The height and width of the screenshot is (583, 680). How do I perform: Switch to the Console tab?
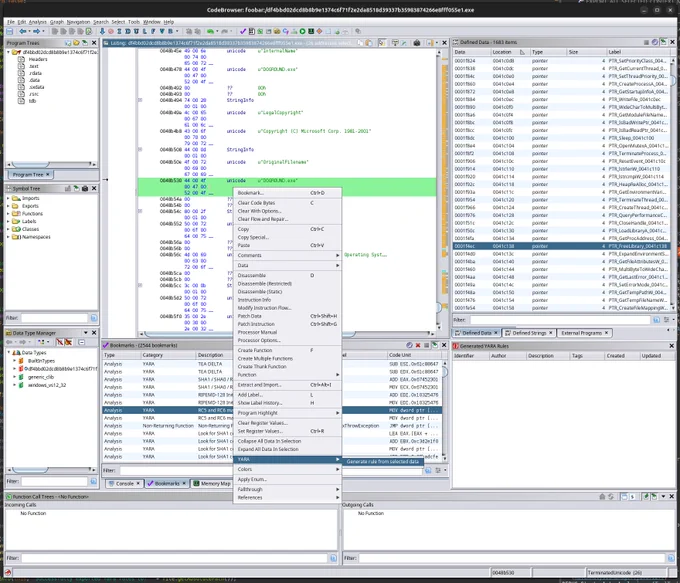pyautogui.click(x=124, y=483)
